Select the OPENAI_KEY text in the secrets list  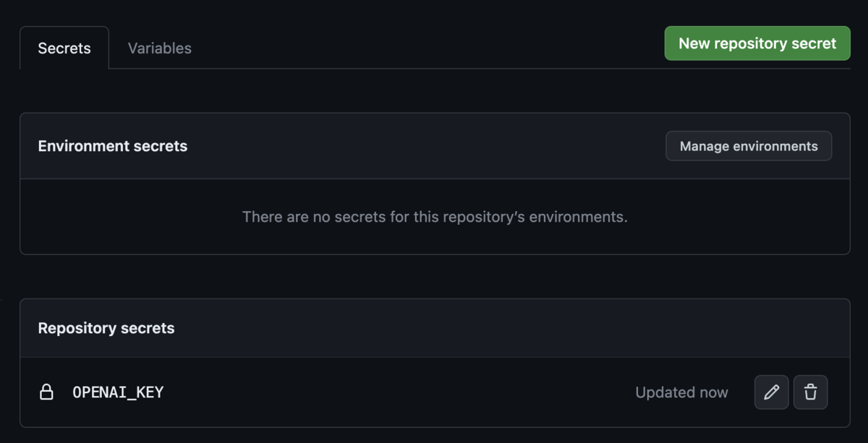tap(118, 392)
